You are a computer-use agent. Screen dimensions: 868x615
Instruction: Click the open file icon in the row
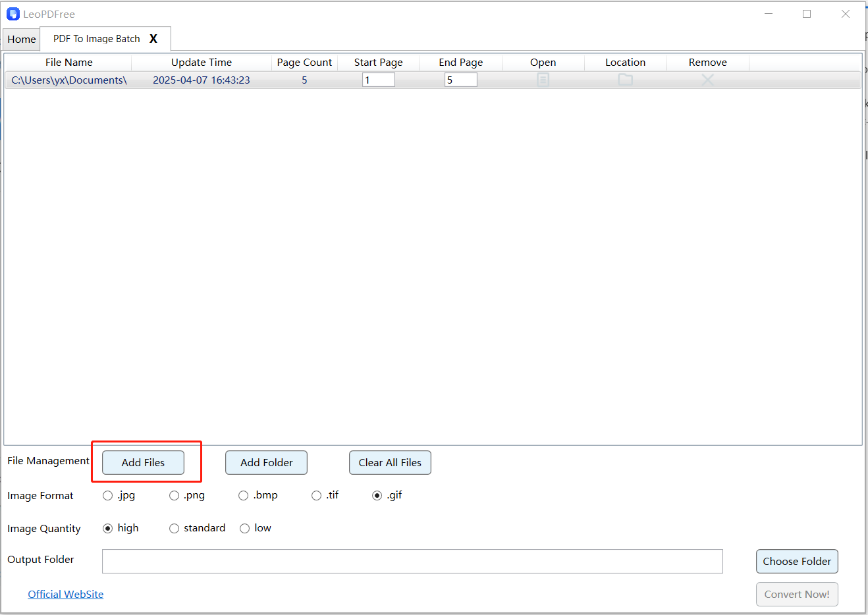(x=543, y=80)
